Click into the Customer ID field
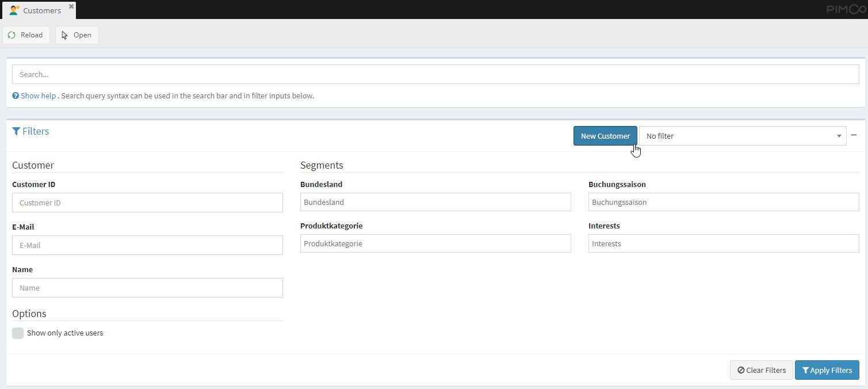This screenshot has height=389, width=868. [147, 203]
